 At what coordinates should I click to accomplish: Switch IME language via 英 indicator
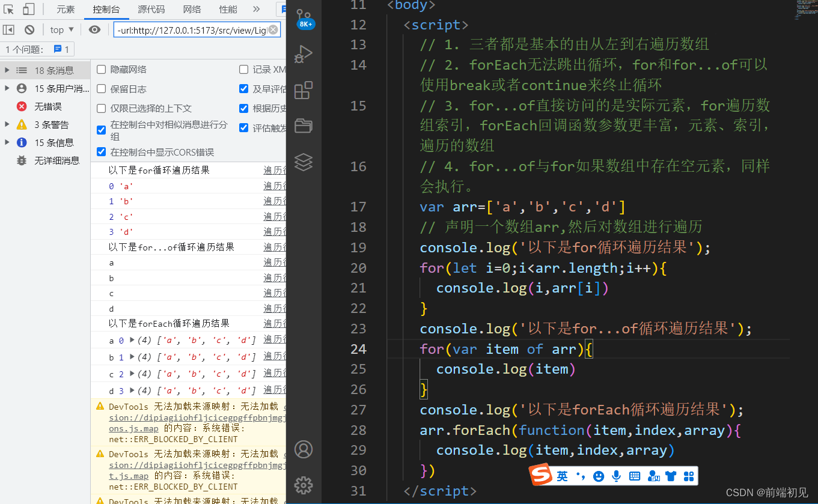point(562,476)
